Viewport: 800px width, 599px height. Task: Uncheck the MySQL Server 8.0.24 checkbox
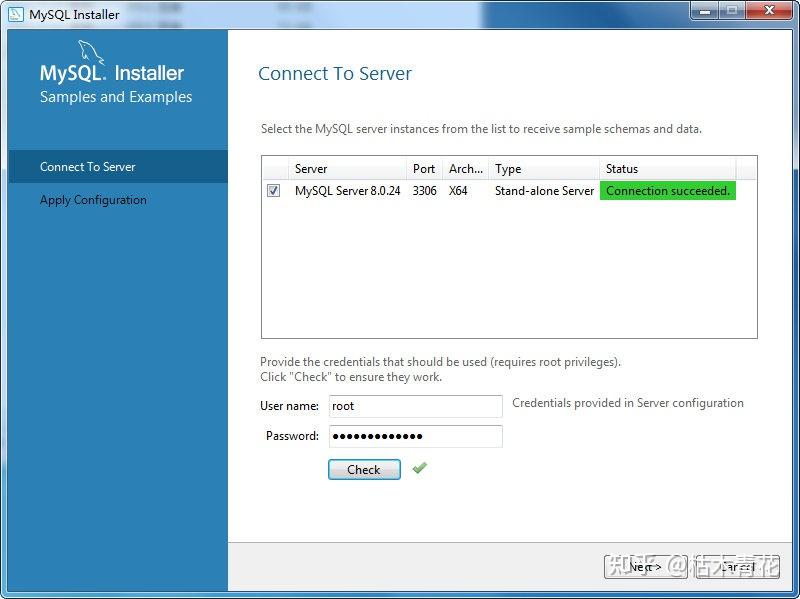(x=273, y=190)
